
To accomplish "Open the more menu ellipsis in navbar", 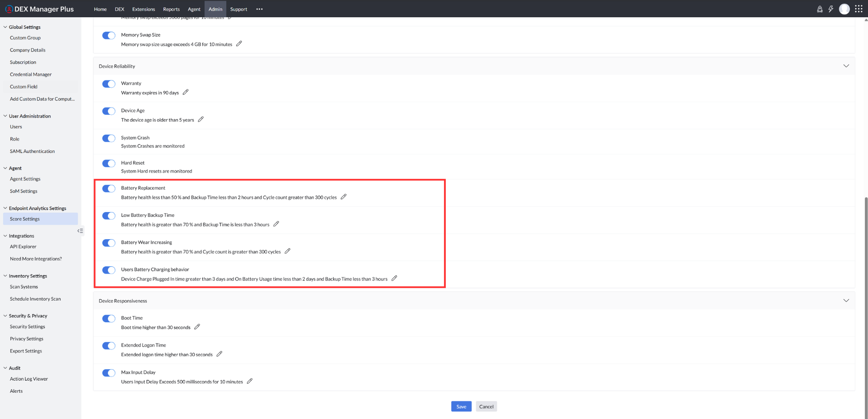I will (x=260, y=9).
